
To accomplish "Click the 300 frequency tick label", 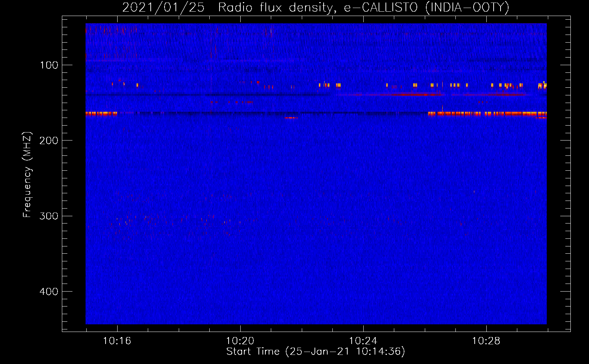I will 49,216.
